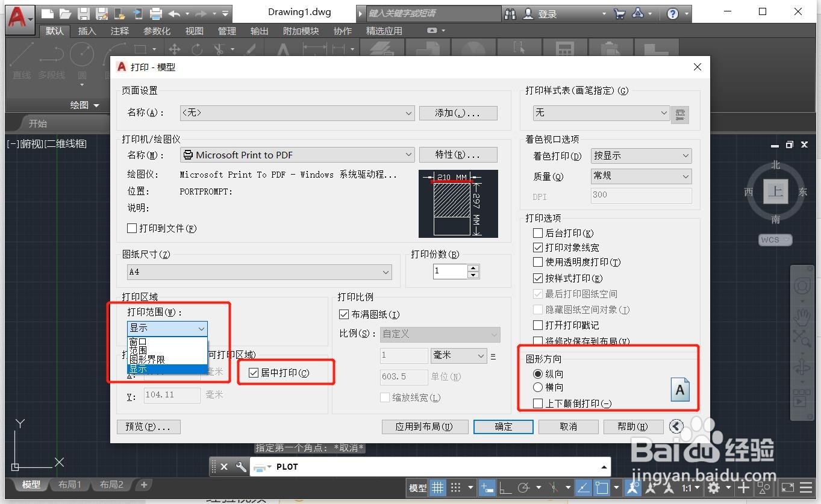Select the Portrait (纵向) radio button
Image resolution: width=821 pixels, height=504 pixels.
(538, 374)
